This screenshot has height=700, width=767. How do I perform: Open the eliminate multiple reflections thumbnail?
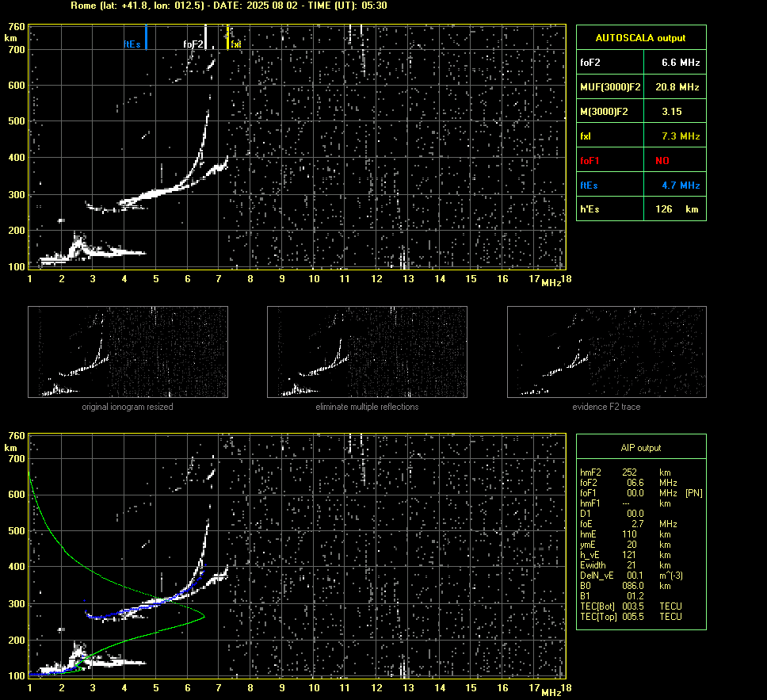coord(367,352)
